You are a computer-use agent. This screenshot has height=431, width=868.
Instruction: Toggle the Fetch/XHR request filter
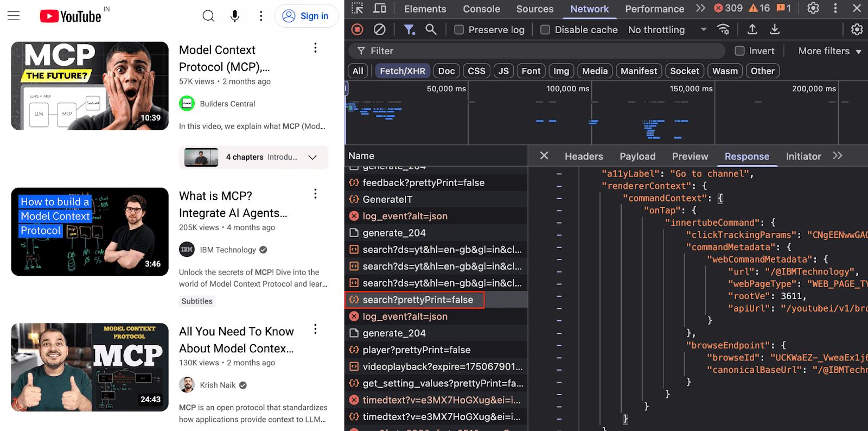click(x=403, y=71)
